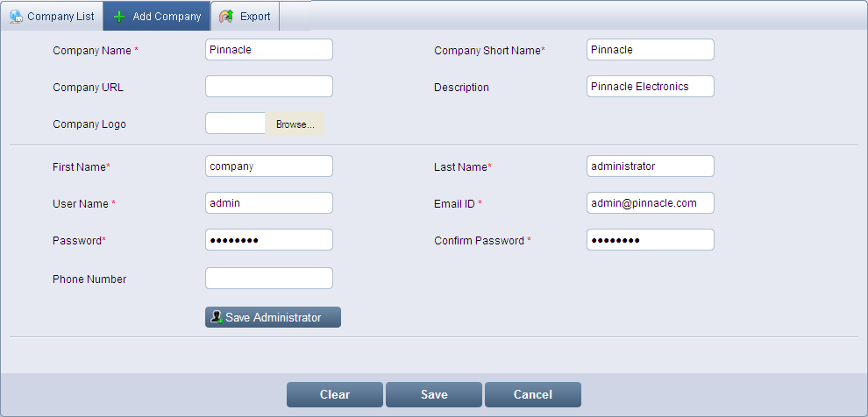Open the Export tab

pyautogui.click(x=254, y=17)
